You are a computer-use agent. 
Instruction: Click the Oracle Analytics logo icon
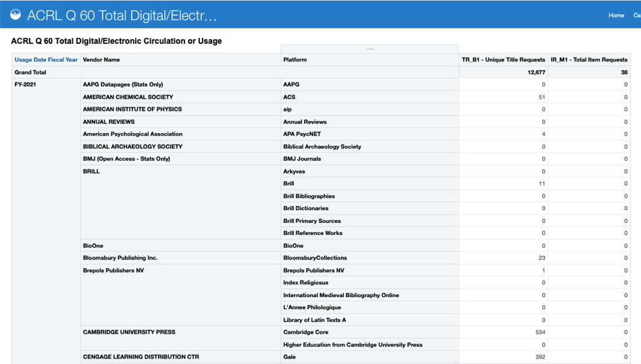16,15
